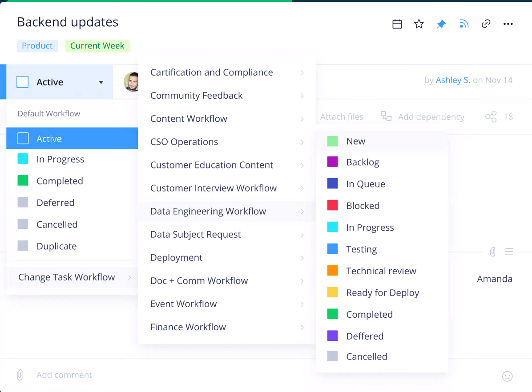Copy task permalink via link icon

pos(486,24)
